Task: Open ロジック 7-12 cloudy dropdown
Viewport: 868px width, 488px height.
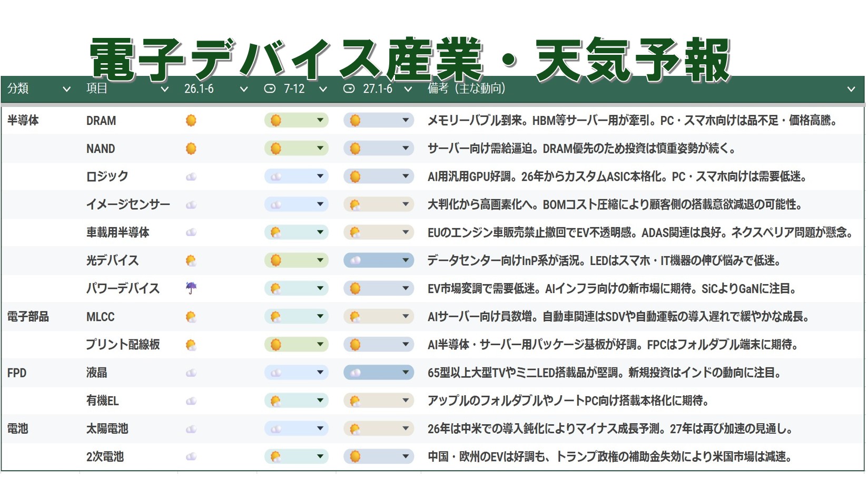Action: tap(297, 177)
